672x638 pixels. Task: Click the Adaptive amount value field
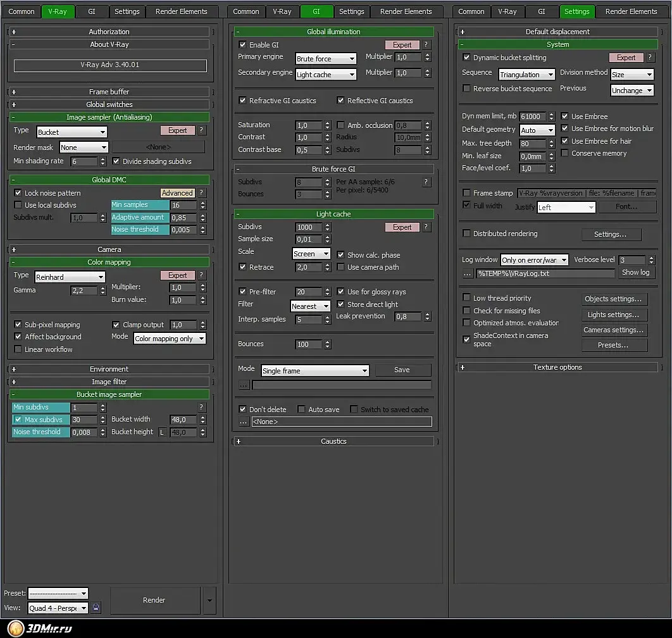183,218
